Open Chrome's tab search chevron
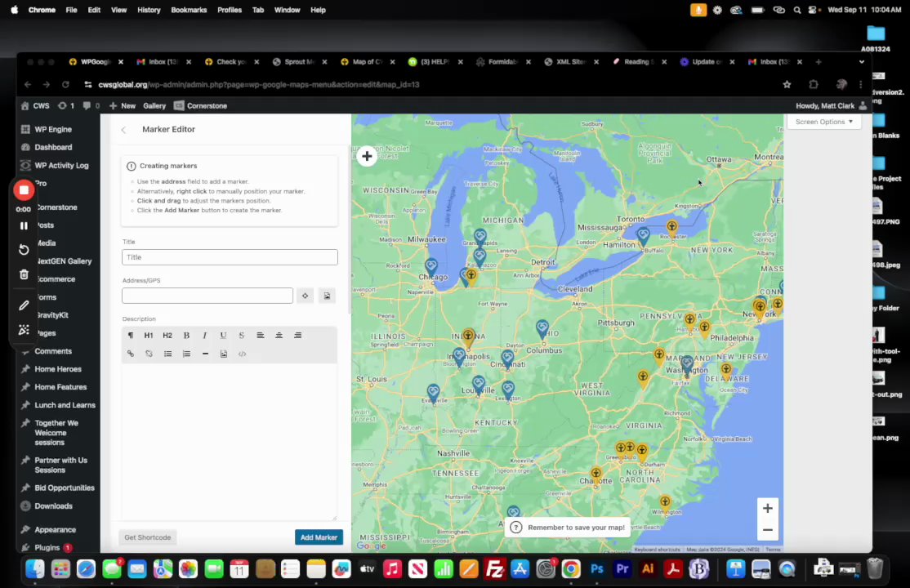 (x=861, y=62)
